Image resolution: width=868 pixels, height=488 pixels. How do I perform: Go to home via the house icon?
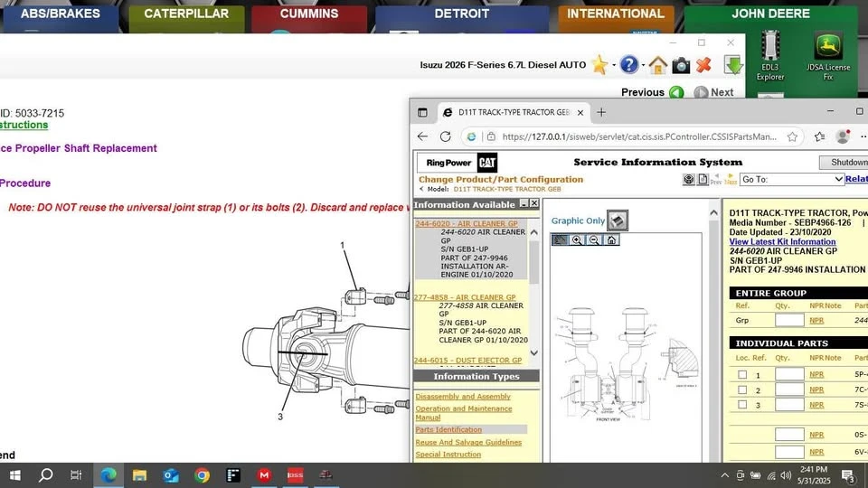point(657,65)
